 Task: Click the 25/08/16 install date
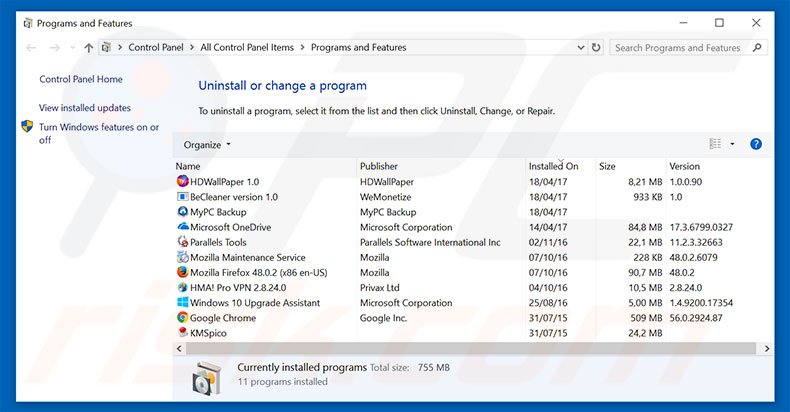pyautogui.click(x=548, y=303)
